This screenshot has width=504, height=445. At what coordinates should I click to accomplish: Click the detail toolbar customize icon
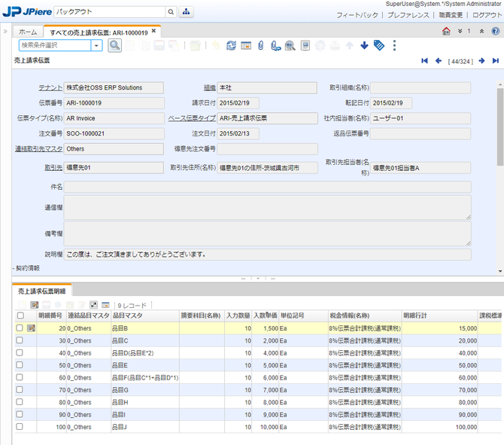click(93, 305)
